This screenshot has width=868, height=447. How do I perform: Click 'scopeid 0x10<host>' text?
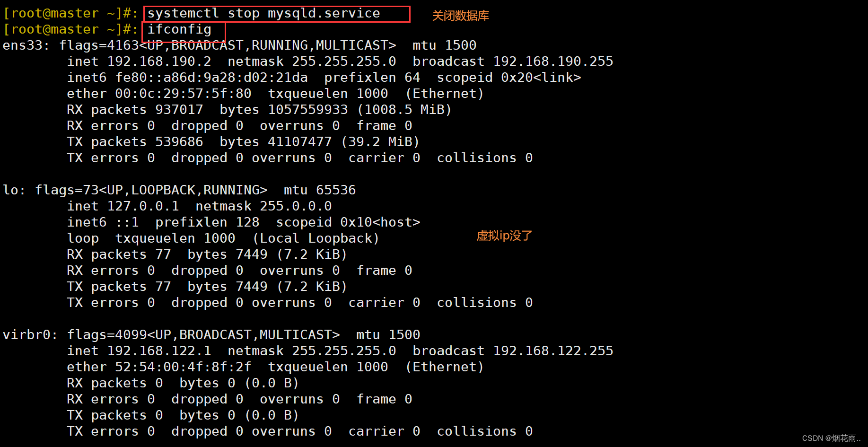(348, 223)
